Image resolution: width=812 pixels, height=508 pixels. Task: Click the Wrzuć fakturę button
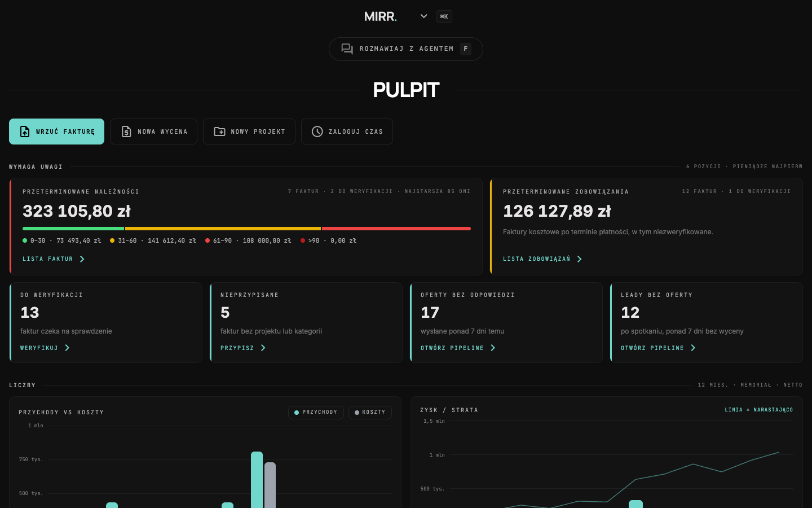(x=56, y=132)
